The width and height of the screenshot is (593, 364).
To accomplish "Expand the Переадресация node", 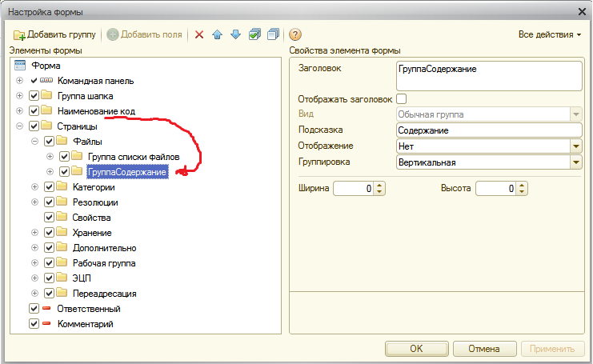I will (34, 294).
